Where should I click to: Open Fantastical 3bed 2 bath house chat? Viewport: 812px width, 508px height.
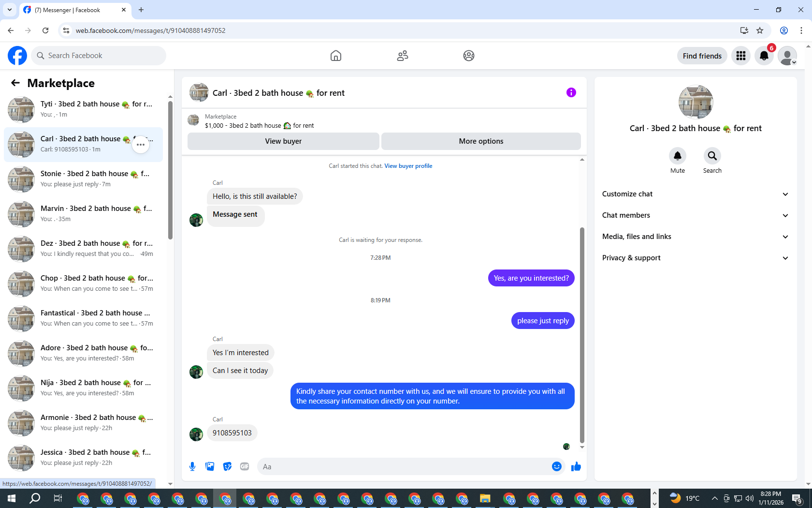(83, 318)
